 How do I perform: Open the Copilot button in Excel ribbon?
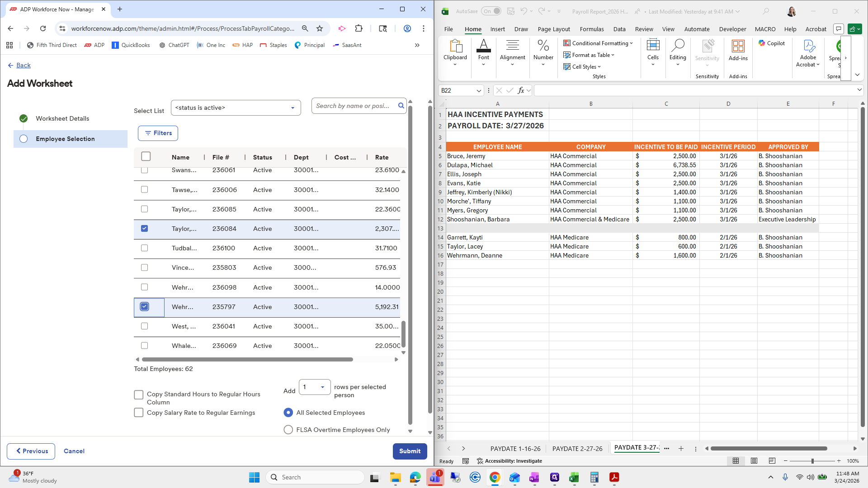772,43
